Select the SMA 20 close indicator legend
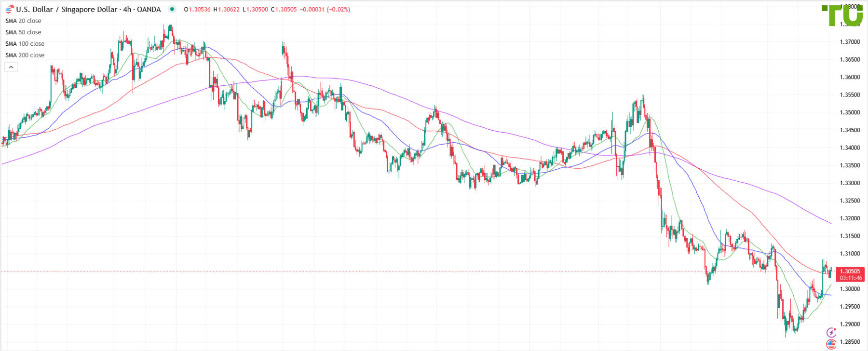 click(23, 21)
